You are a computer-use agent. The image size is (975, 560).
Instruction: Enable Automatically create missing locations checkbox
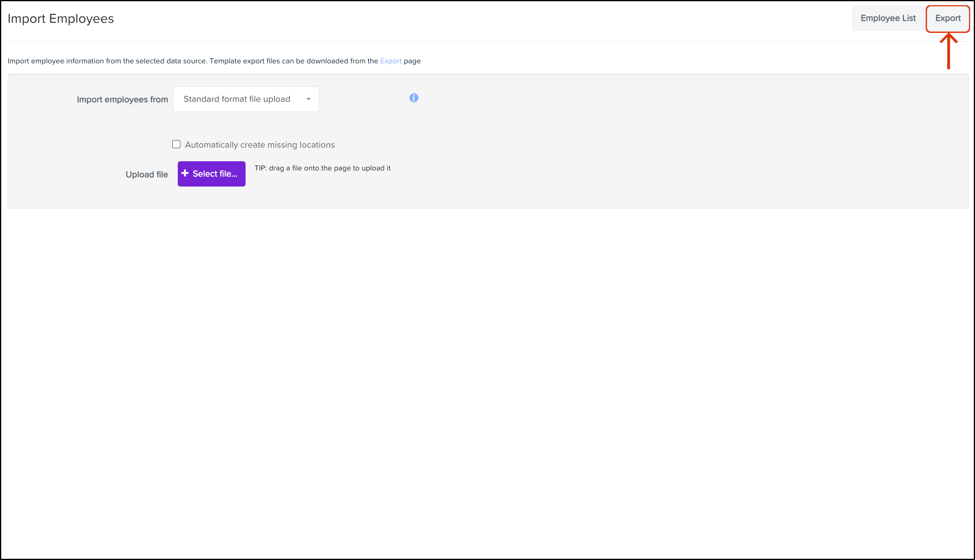176,144
